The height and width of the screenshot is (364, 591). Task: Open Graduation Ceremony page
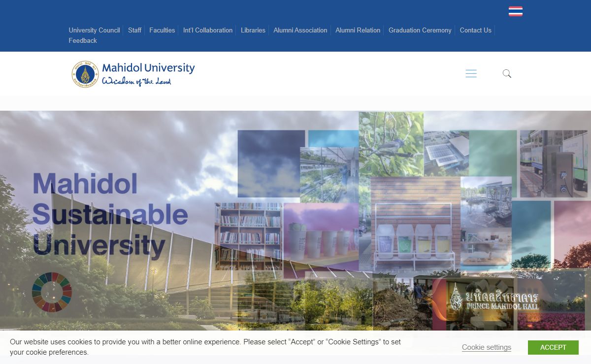(x=420, y=30)
